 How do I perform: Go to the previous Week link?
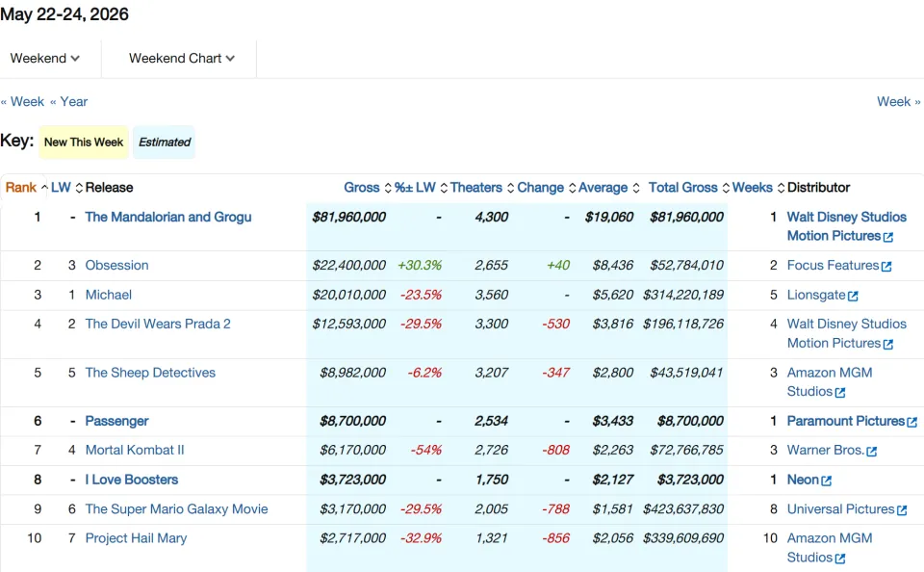pos(22,101)
